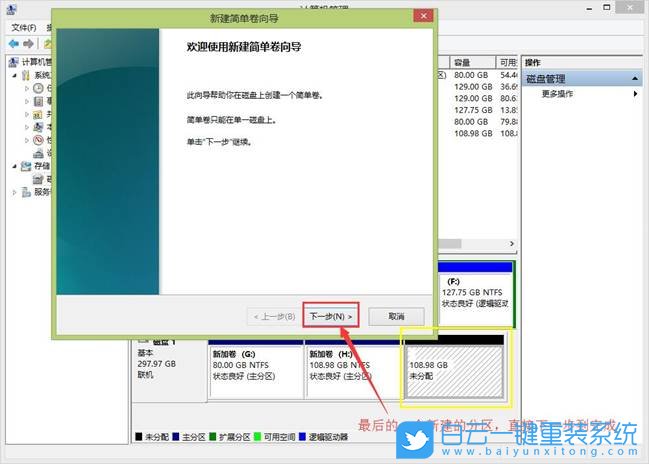Expand the Shared Folders tree node arrow
Viewport: 649px width, 464px height.
[26, 114]
